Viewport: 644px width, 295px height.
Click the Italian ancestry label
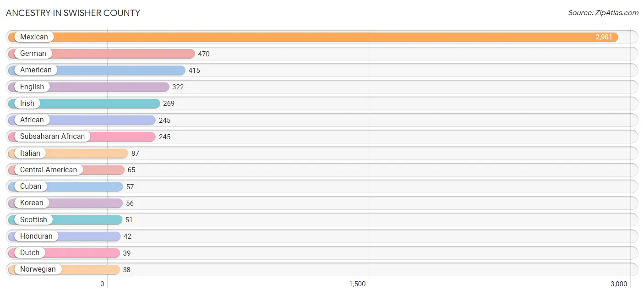tap(30, 153)
